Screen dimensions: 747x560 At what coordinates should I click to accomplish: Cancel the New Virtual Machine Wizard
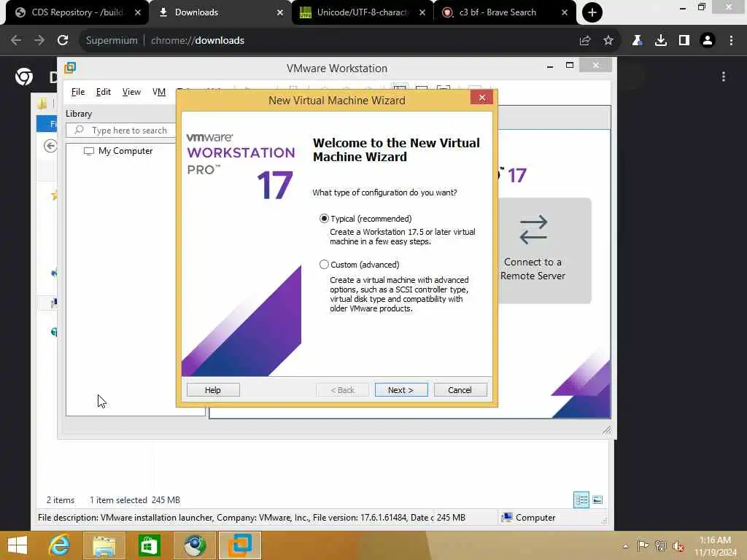click(460, 390)
